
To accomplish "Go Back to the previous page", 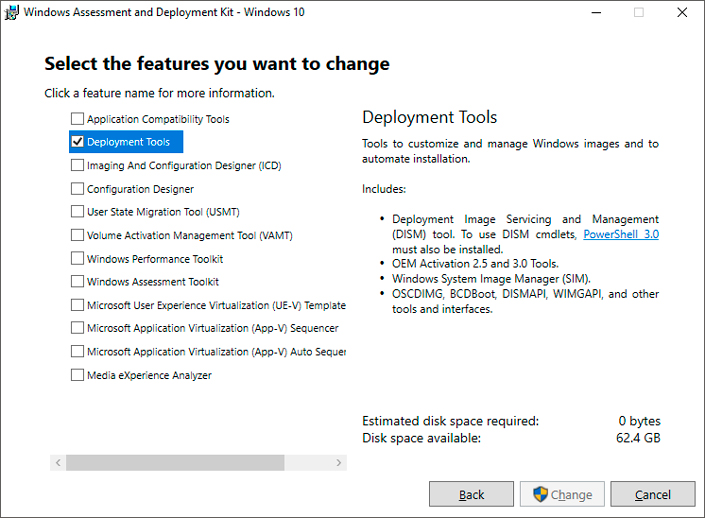I will pos(471,494).
